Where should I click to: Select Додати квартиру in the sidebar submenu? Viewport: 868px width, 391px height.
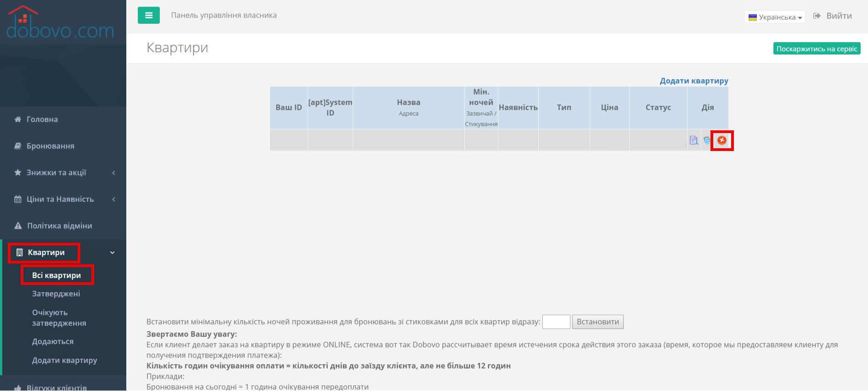pos(65,360)
